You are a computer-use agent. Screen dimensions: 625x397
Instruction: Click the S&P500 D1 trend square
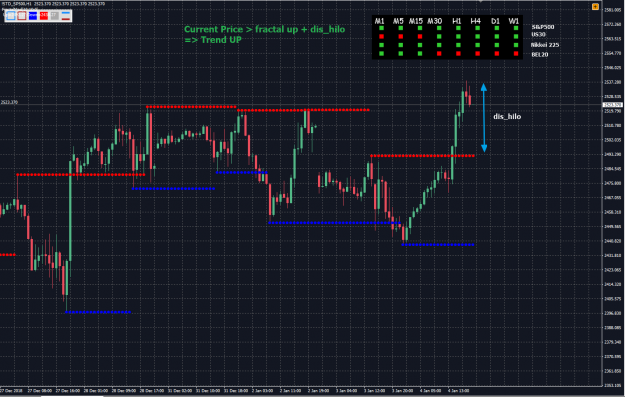point(497,28)
